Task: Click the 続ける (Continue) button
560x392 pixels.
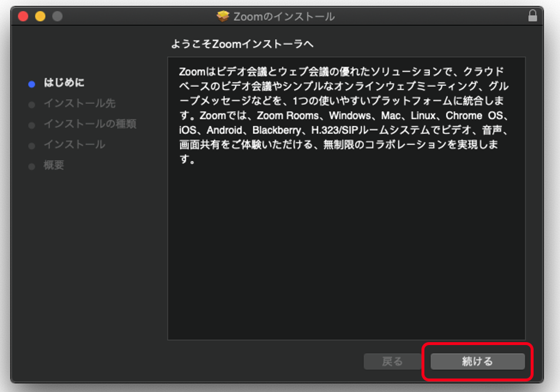Action: point(477,361)
